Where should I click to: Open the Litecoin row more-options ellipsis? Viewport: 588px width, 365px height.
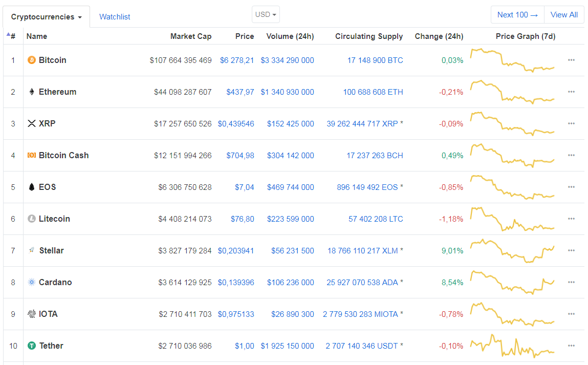coord(571,219)
